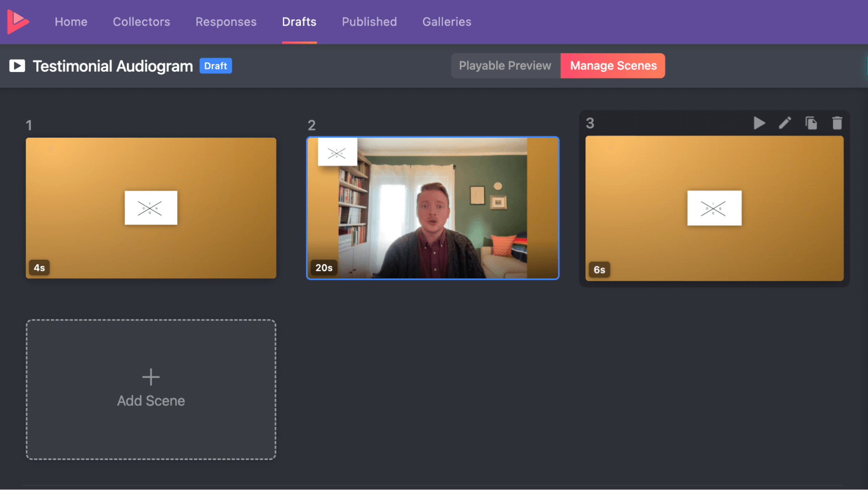Click the Playable Preview button
The width and height of the screenshot is (868, 490).
pyautogui.click(x=505, y=66)
